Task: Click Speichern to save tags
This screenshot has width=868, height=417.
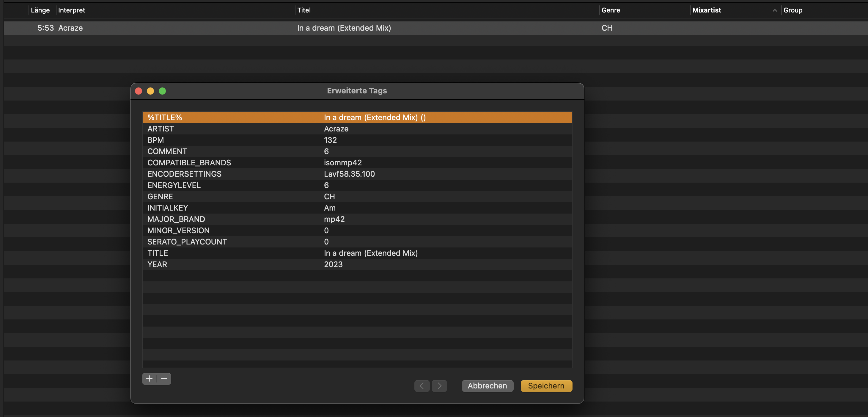Action: point(546,386)
